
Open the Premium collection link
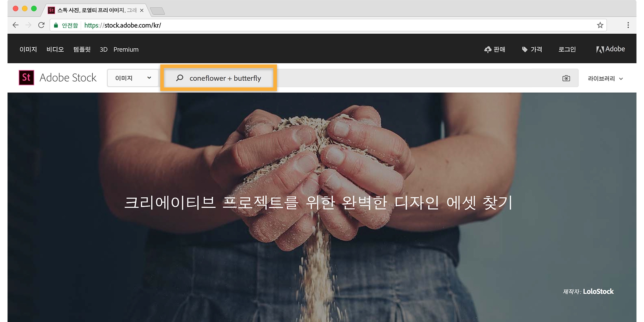126,49
